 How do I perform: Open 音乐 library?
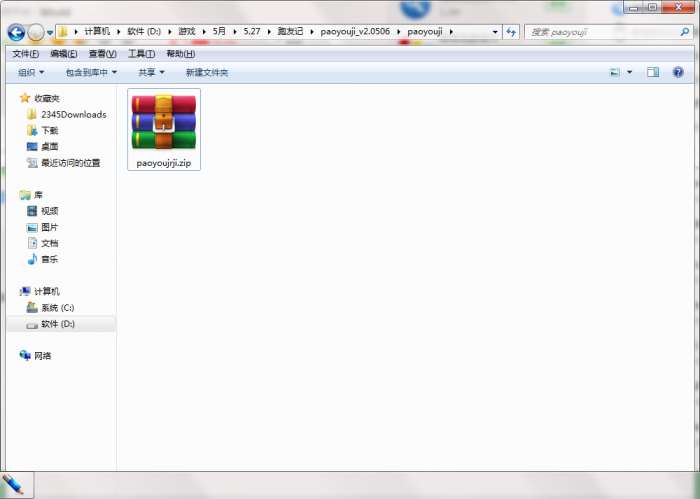click(x=42, y=259)
